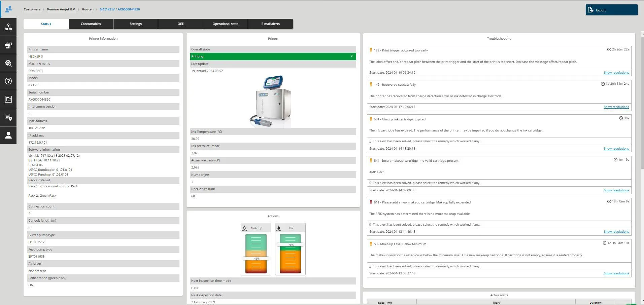Click the red warning icon on alert 611
This screenshot has width=644, height=305.
371,202
